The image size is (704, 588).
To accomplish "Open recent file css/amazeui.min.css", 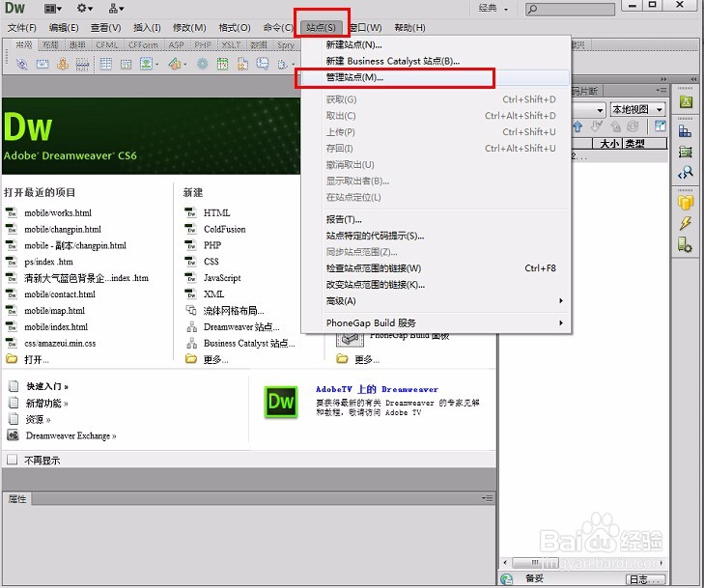I will 60,344.
